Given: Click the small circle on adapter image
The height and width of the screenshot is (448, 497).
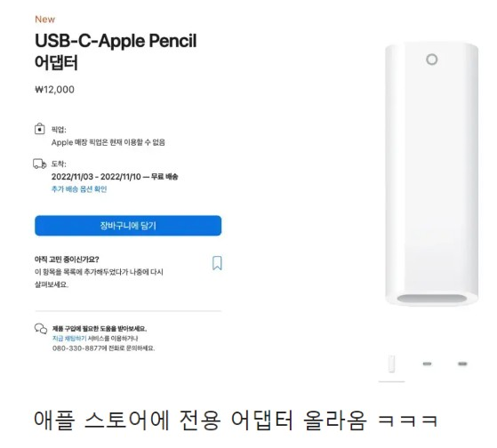Looking at the screenshot, I should coord(432,60).
